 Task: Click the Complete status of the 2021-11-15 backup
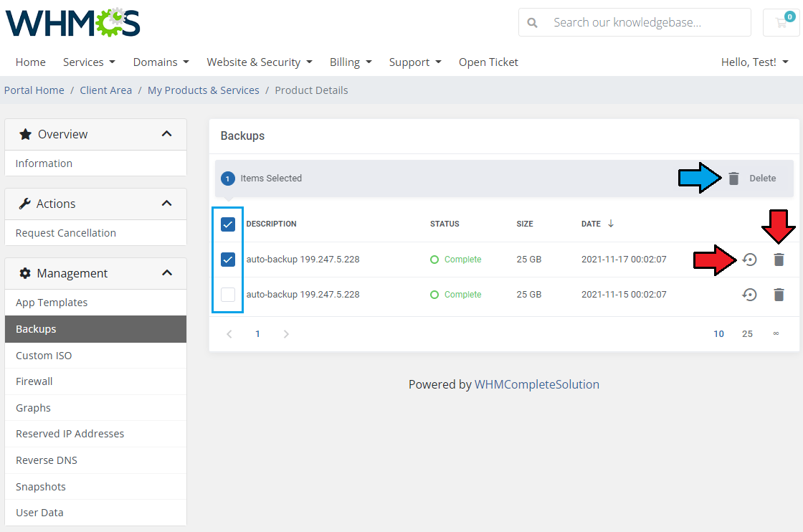pos(456,295)
